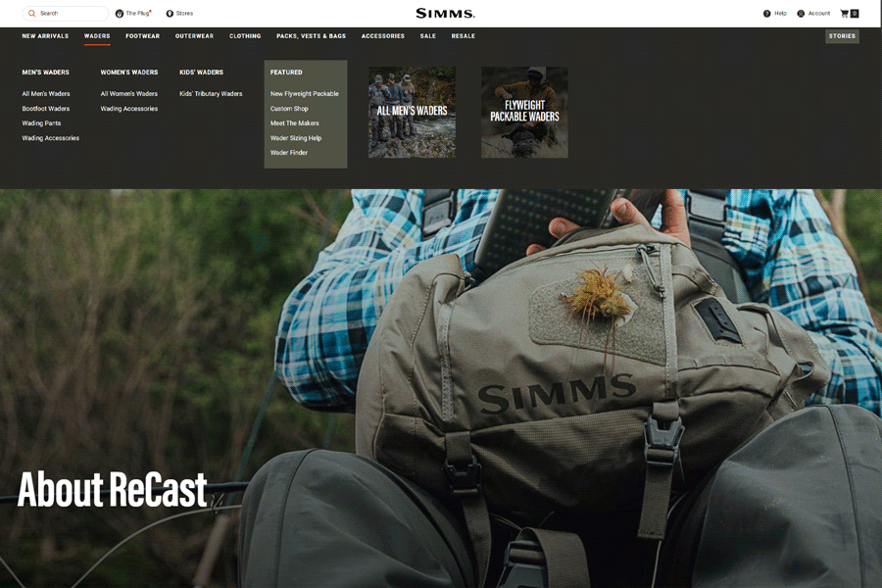Open the shopping cart icon

pos(844,14)
